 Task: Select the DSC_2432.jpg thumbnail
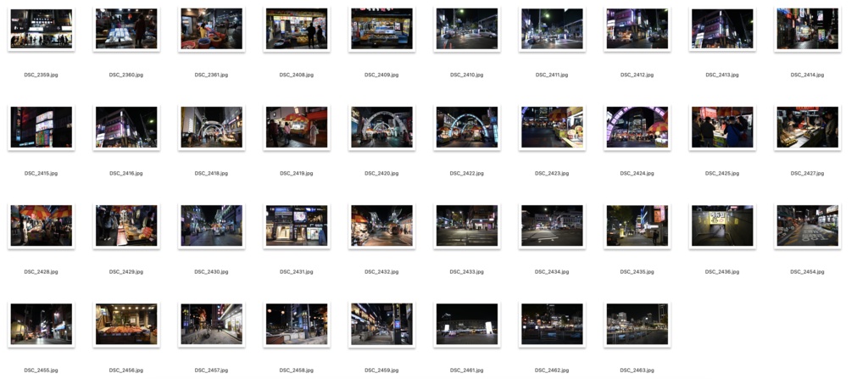tap(381, 226)
